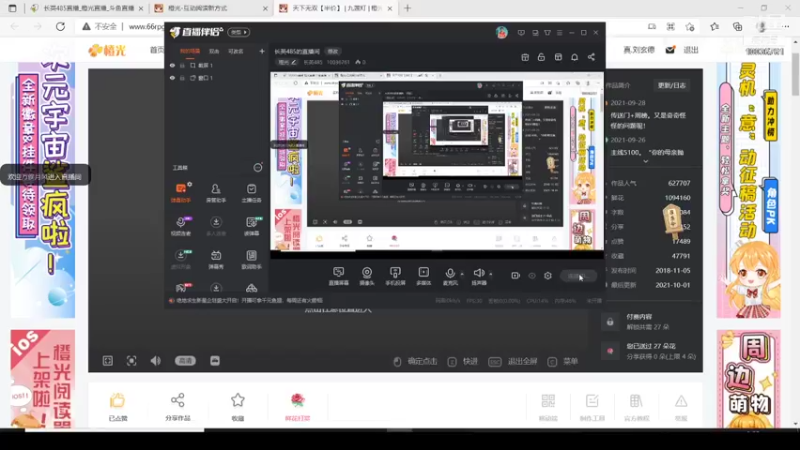Click the 鲜花打赏 rose icon
Image resolution: width=800 pixels, height=450 pixels.
point(297,401)
